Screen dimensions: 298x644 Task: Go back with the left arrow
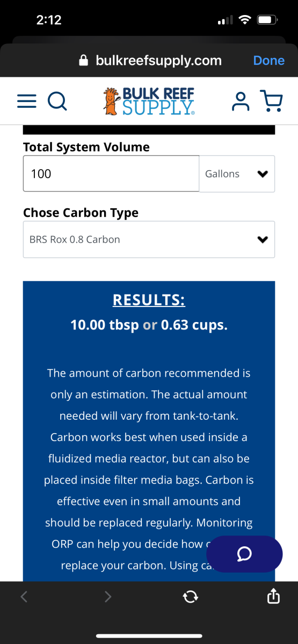point(24,596)
